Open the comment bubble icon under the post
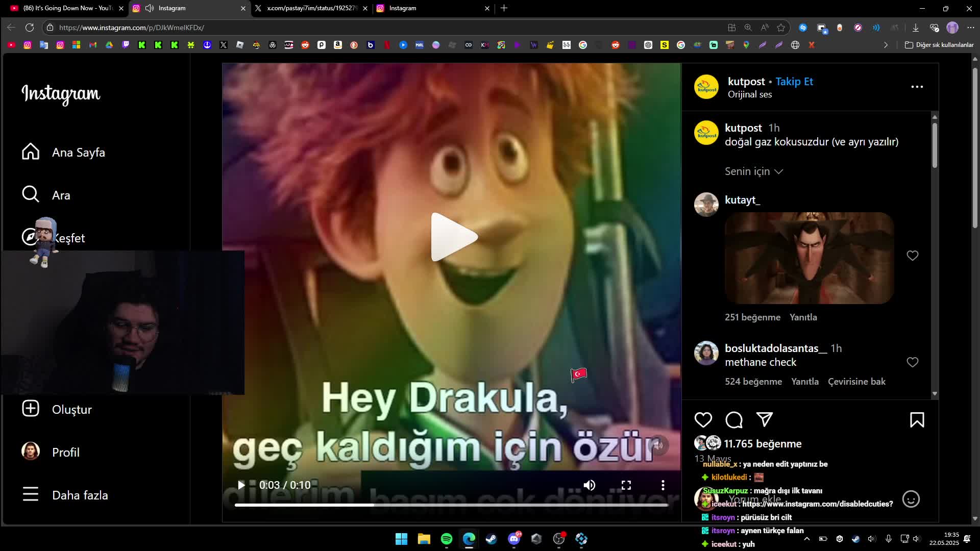The width and height of the screenshot is (980, 551). coord(734,420)
